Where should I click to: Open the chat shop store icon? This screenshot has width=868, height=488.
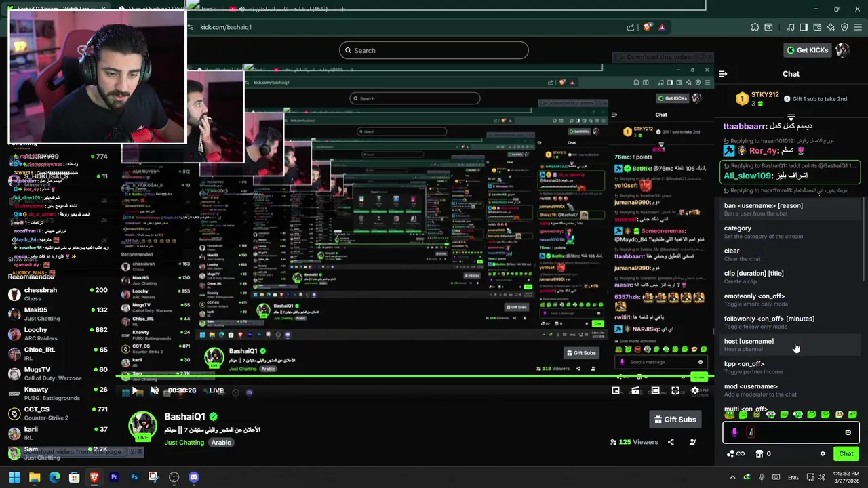(759, 454)
